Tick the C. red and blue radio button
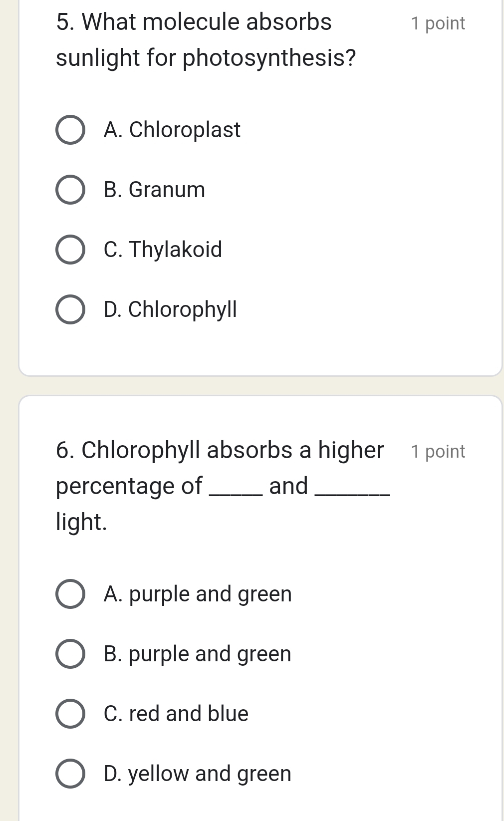504x821 pixels. (x=70, y=714)
